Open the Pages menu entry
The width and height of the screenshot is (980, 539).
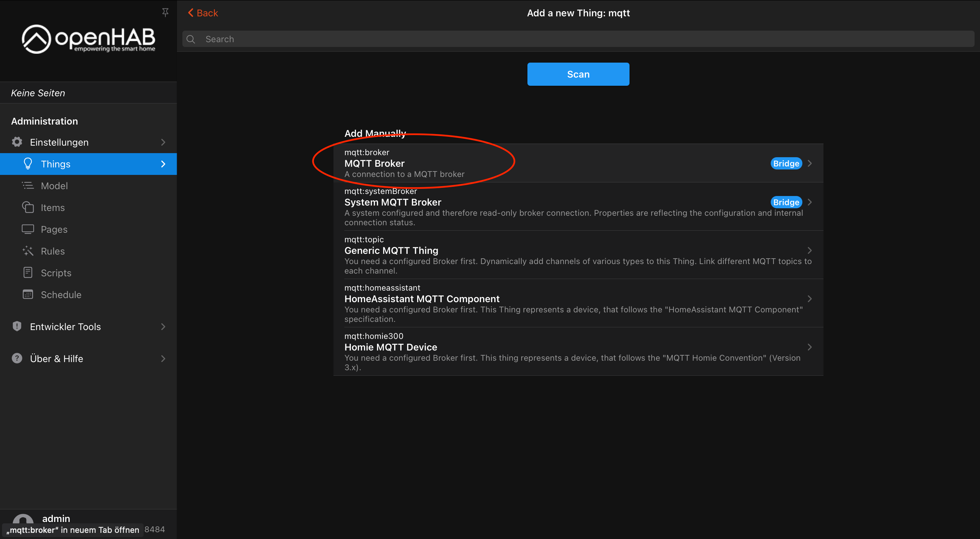coord(54,229)
